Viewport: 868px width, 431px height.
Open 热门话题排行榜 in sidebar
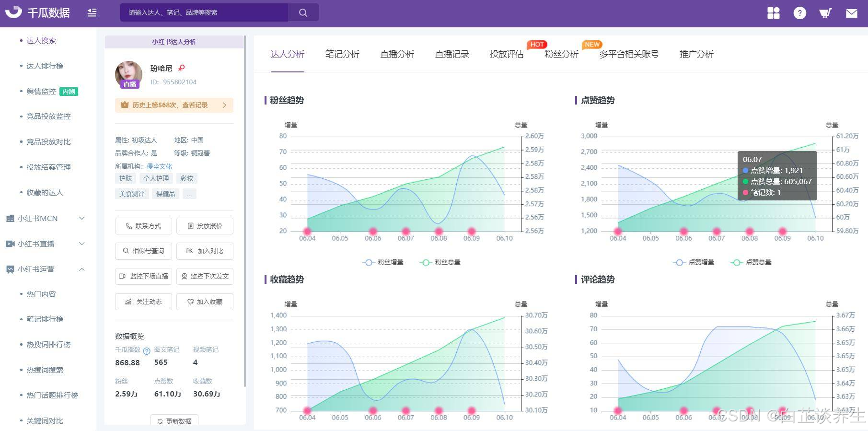click(x=52, y=396)
